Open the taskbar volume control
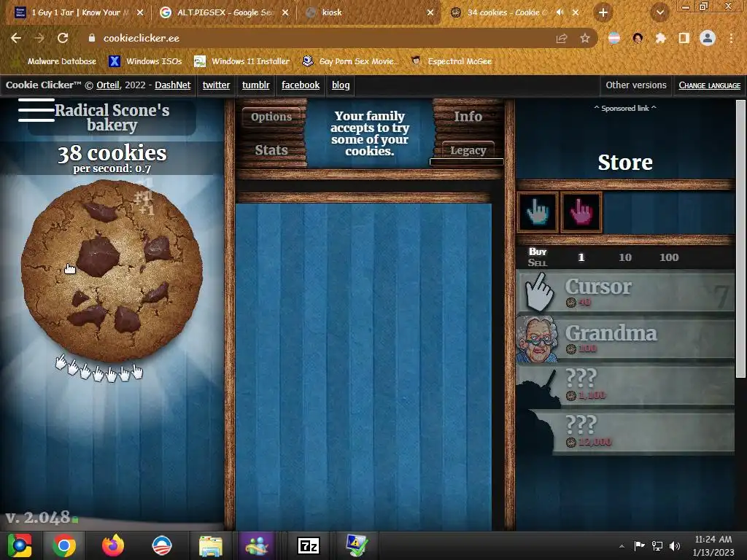 [674, 545]
